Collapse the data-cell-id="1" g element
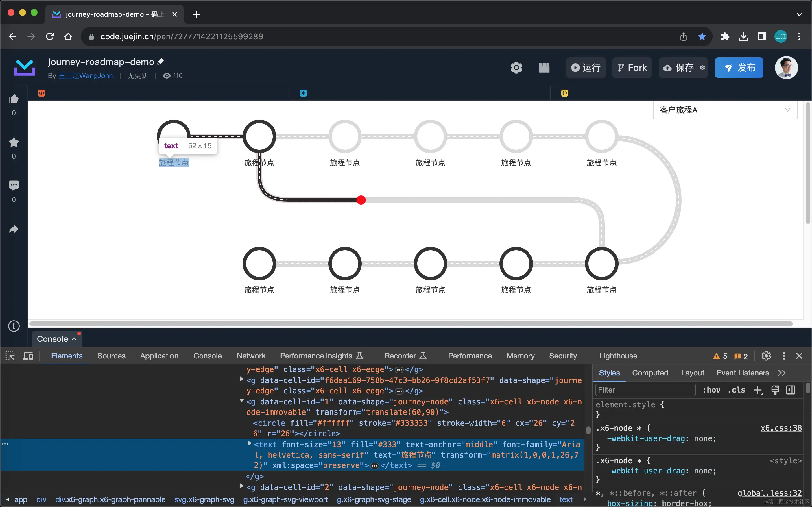This screenshot has height=507, width=812. [242, 401]
